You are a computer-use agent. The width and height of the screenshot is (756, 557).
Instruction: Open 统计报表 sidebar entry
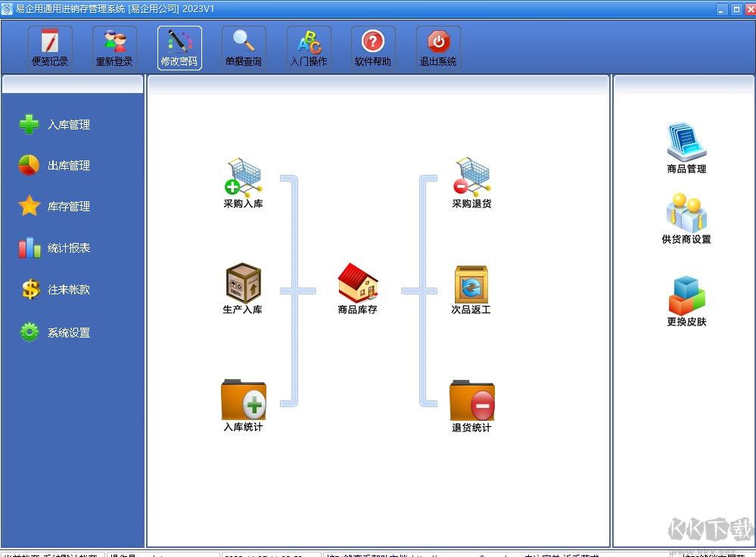54,248
